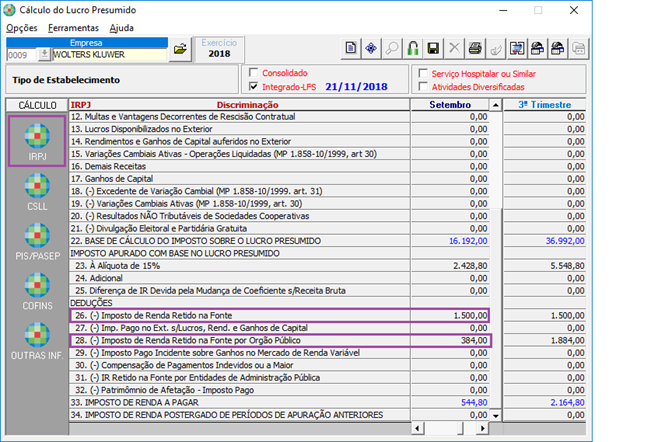
Task: Click the magnifying glass search icon
Action: [392, 48]
